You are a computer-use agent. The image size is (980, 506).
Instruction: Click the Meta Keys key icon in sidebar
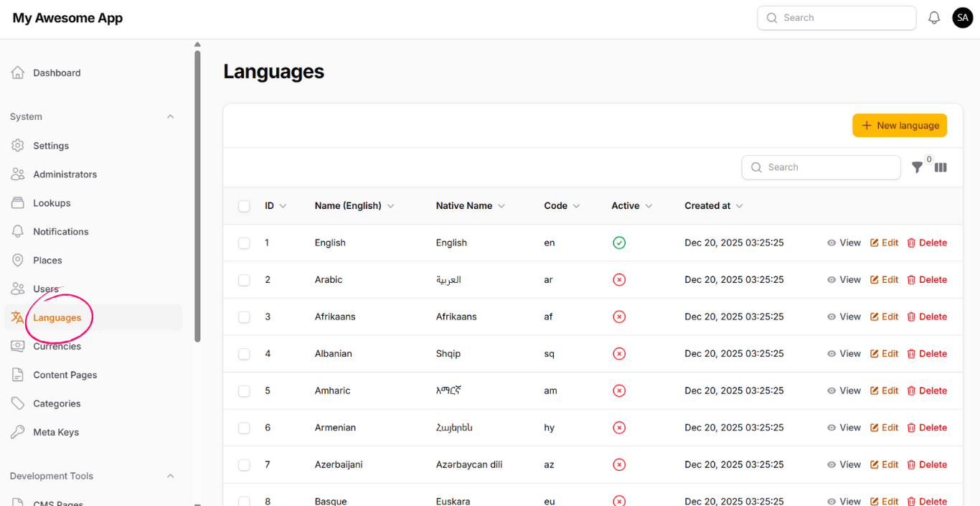pos(17,432)
